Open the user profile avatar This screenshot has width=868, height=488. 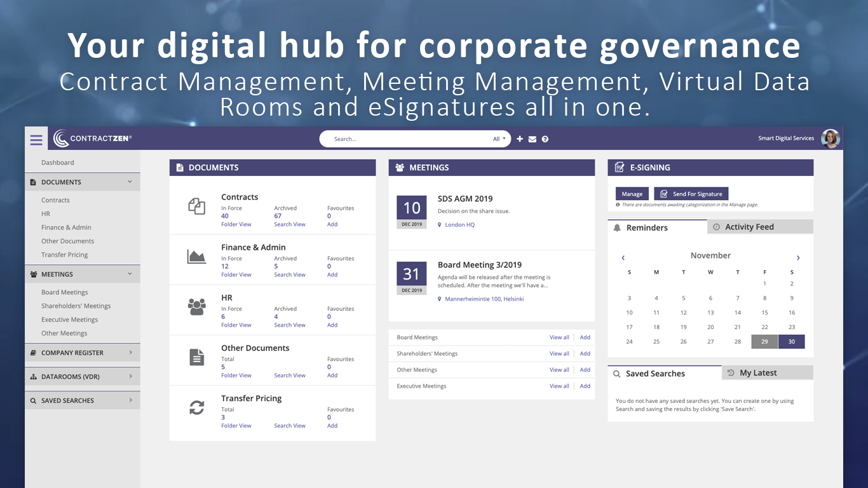[831, 139]
